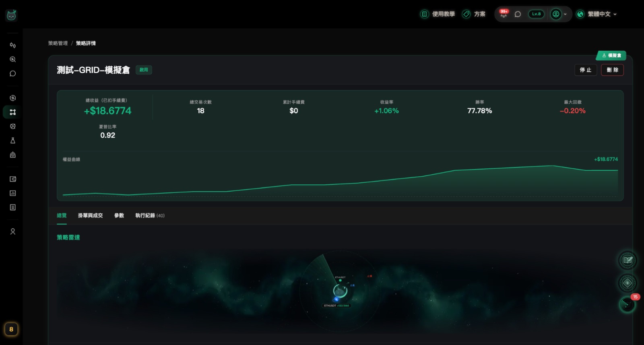Open the user profile icon in sidebar
This screenshot has height=345, width=644.
tap(13, 231)
